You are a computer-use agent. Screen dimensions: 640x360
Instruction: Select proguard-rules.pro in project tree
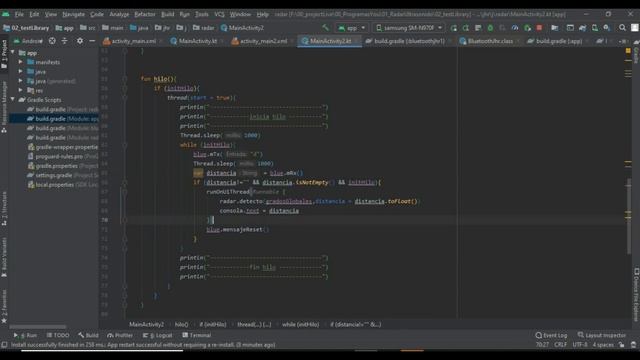[x=63, y=156]
